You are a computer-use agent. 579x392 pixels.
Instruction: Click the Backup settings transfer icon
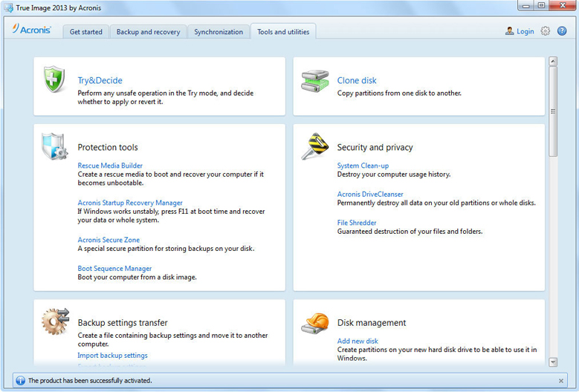55,321
